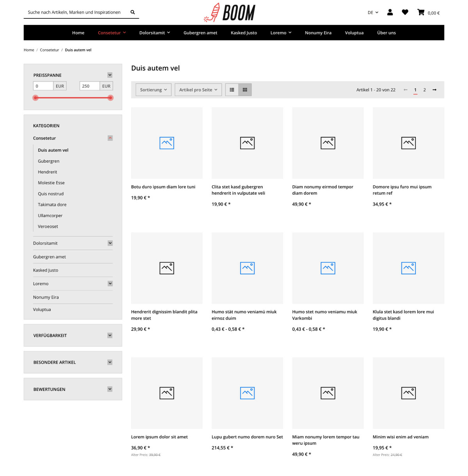Switch to grid gallery view
Screen dimensions: 468x476
245,90
